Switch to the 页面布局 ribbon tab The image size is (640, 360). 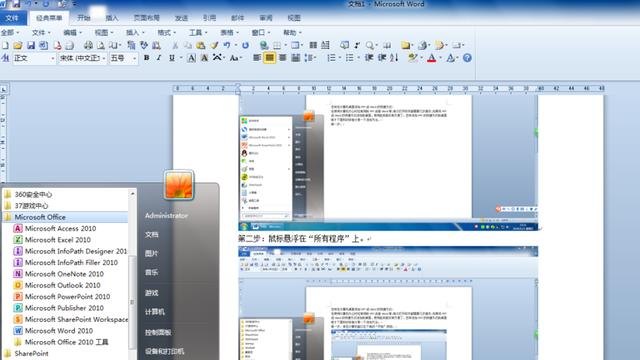(147, 18)
